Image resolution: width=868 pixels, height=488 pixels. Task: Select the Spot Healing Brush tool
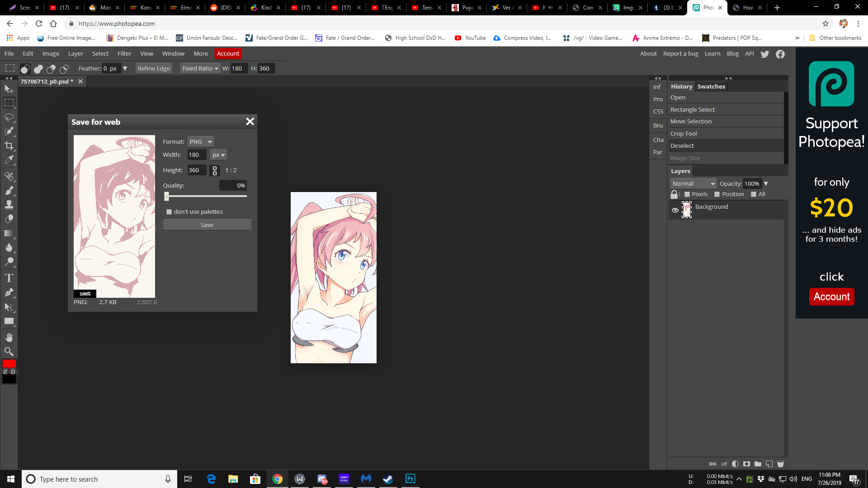[x=9, y=176]
